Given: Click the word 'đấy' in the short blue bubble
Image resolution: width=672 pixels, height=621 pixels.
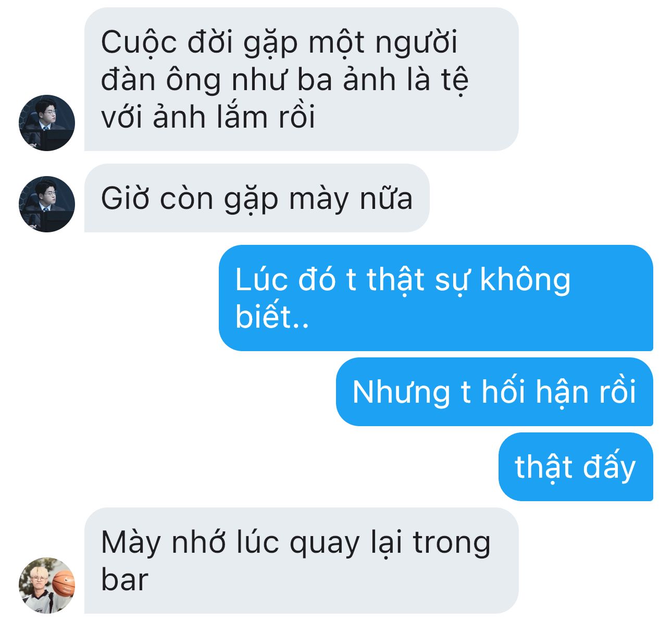Looking at the screenshot, I should pos(609,467).
